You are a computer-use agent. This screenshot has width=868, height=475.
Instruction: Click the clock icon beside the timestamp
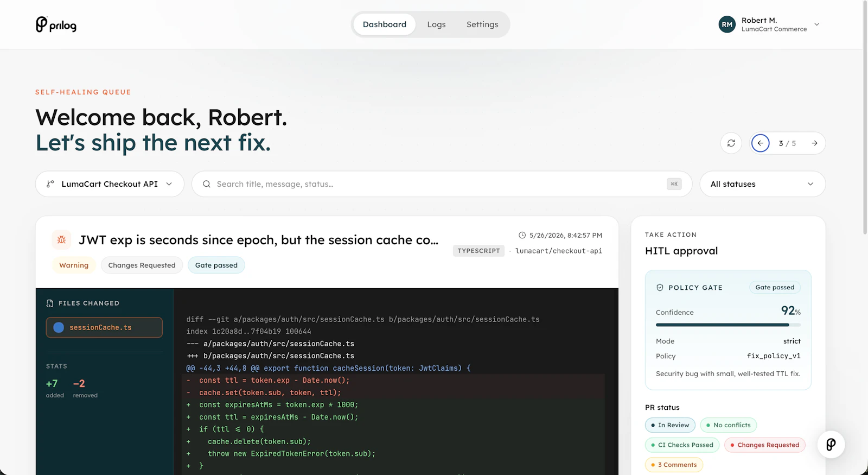coord(522,235)
